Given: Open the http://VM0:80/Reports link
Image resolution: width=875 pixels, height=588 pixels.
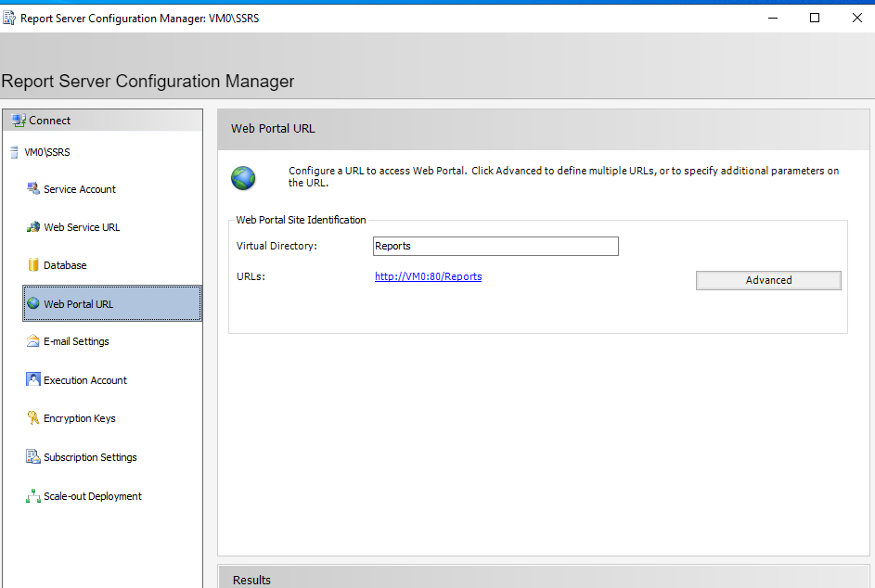Looking at the screenshot, I should [x=428, y=276].
